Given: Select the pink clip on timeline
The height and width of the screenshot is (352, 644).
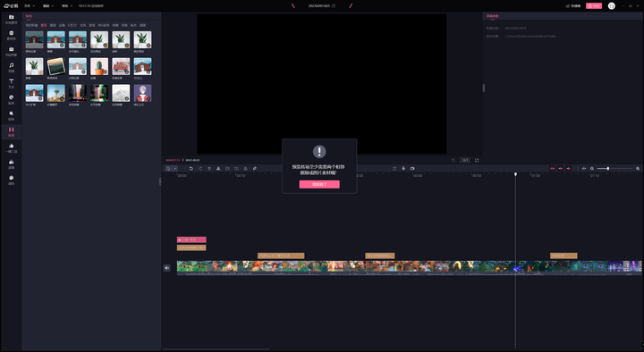Looking at the screenshot, I should [x=191, y=239].
